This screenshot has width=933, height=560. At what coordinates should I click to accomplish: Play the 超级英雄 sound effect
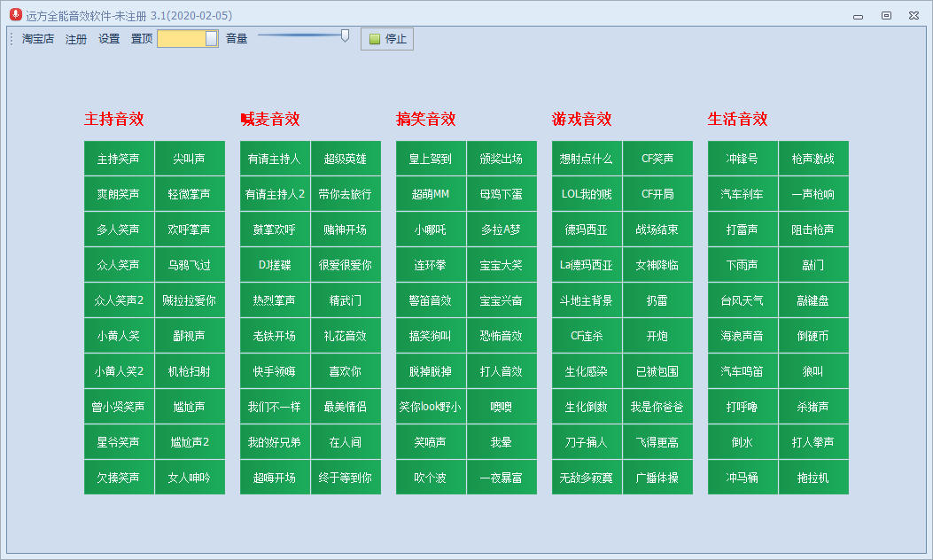(x=346, y=159)
